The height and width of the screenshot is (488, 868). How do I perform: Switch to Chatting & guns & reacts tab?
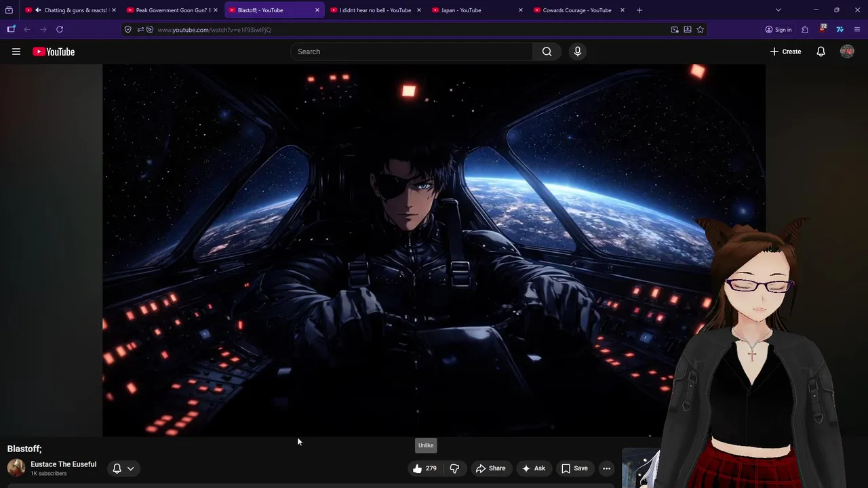tap(71, 10)
